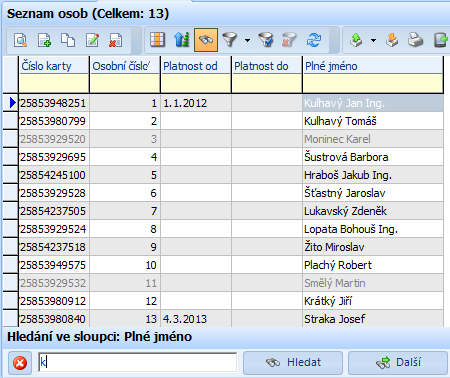Open the column grid settings icon
Viewport: 450px width, 378px height.
(158, 40)
